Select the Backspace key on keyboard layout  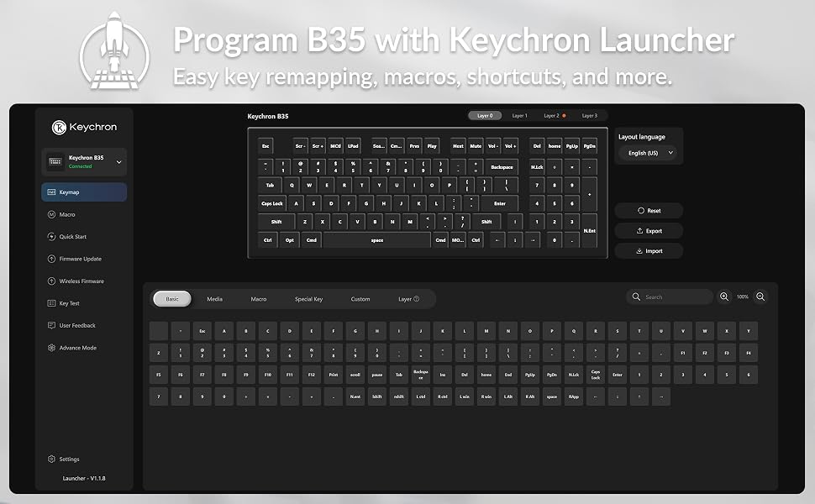pyautogui.click(x=502, y=167)
